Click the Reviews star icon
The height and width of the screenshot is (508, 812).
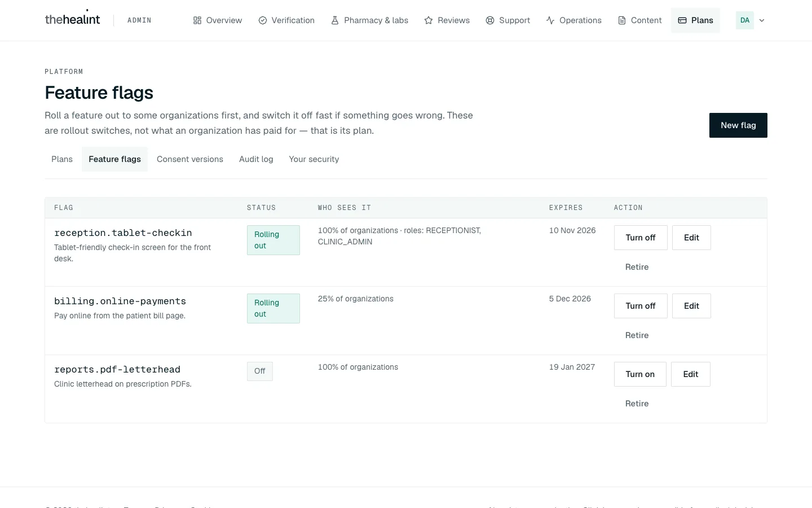pyautogui.click(x=429, y=20)
